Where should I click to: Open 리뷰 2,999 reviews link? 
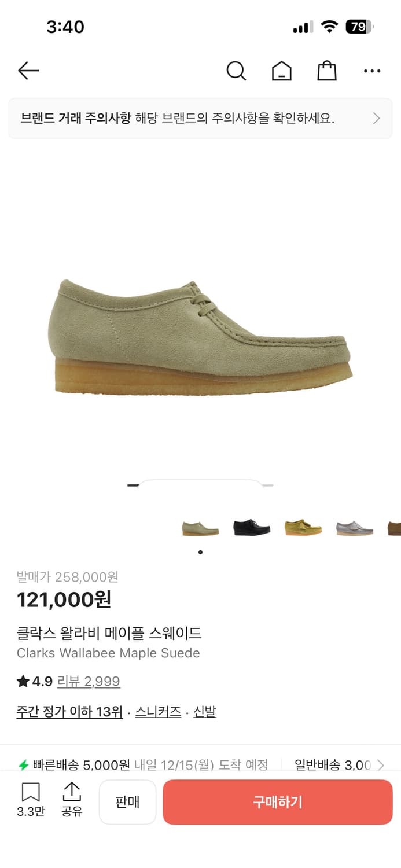point(89,682)
